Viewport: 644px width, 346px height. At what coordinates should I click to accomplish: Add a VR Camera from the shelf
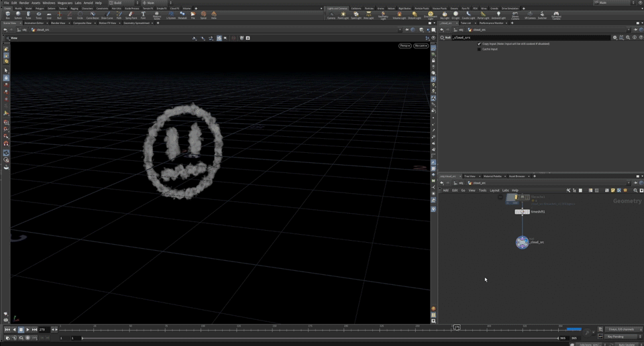tap(530, 15)
